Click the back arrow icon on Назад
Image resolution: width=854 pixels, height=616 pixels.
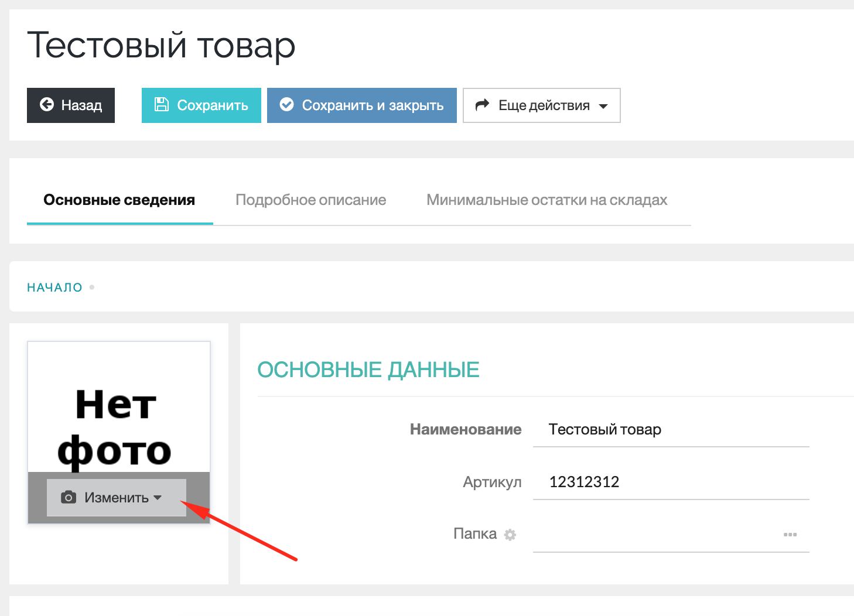(47, 105)
